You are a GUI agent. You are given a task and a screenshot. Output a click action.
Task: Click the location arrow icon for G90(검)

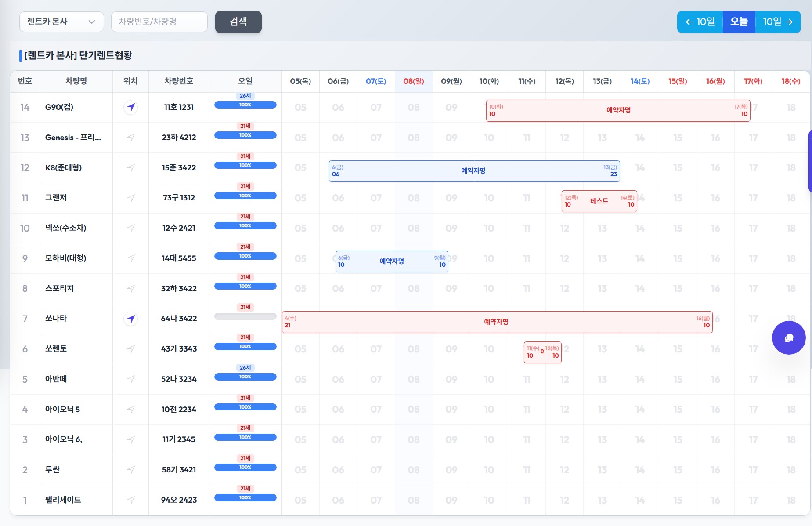(x=130, y=107)
